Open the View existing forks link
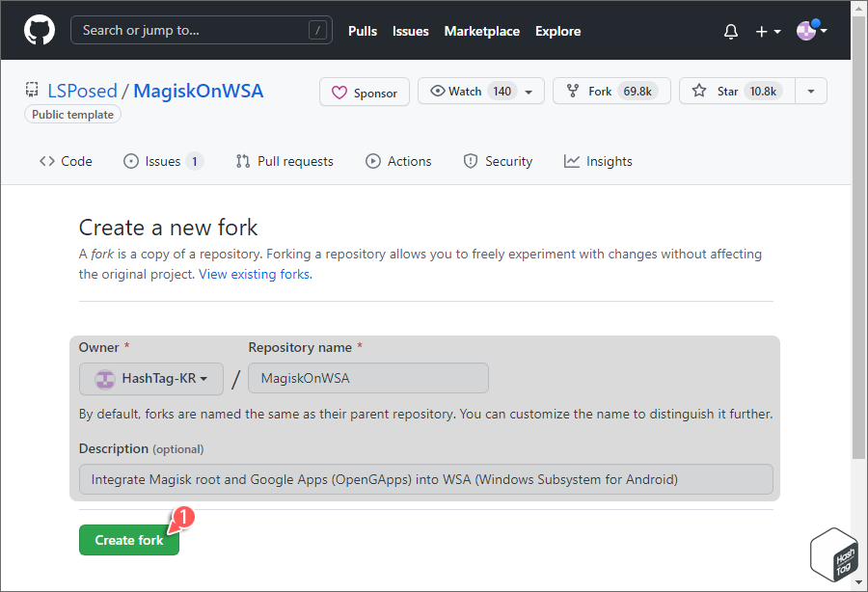Screen dimensions: 868x592 point(254,274)
